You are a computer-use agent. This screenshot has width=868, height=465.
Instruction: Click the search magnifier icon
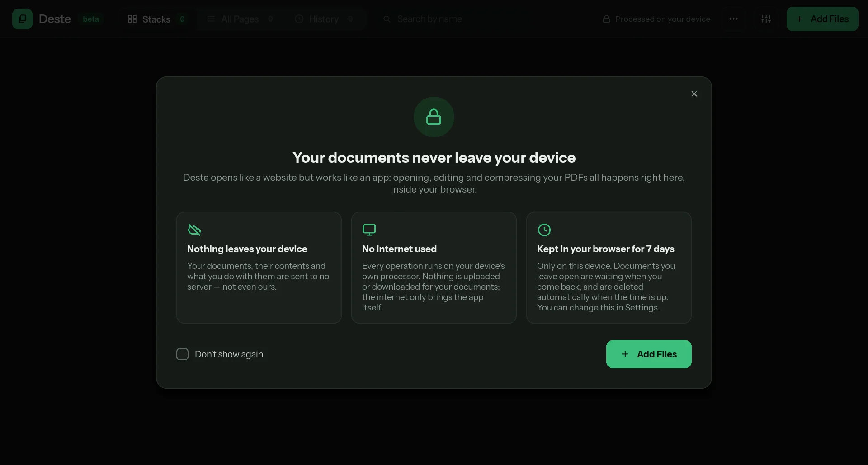click(387, 19)
